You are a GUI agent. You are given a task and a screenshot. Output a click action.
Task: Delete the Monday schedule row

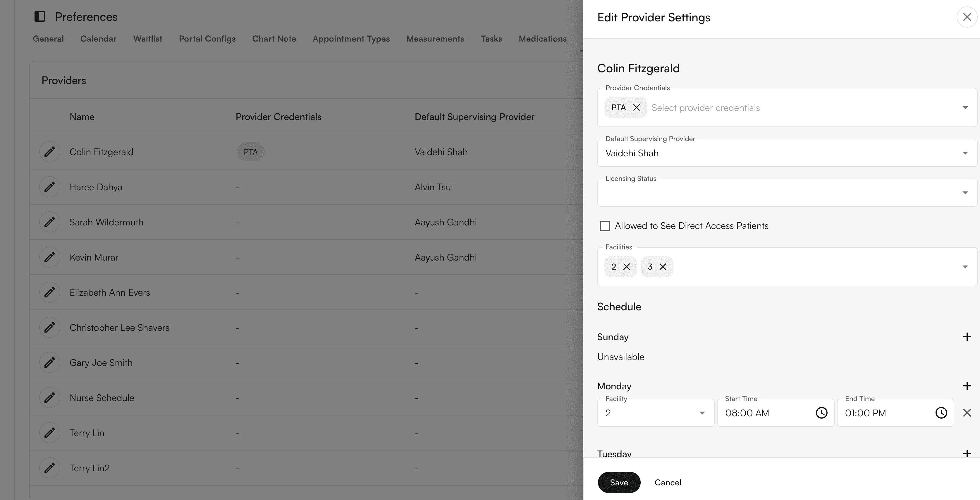pyautogui.click(x=967, y=412)
